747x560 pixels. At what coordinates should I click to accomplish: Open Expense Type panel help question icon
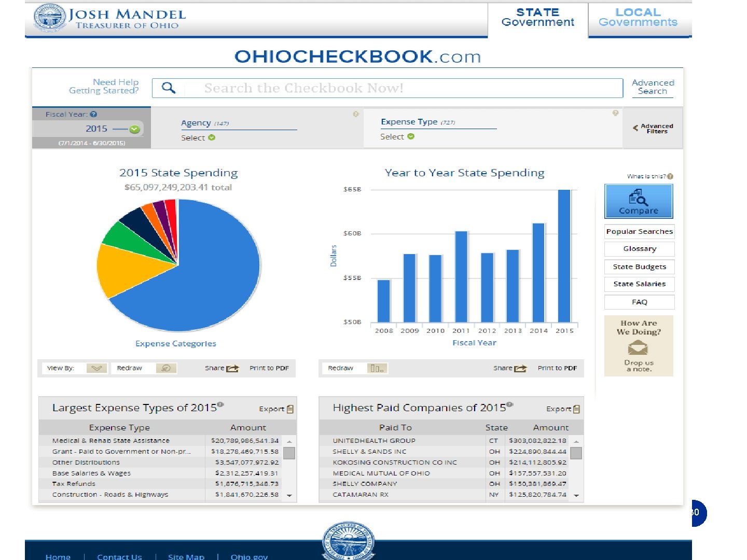click(x=615, y=113)
